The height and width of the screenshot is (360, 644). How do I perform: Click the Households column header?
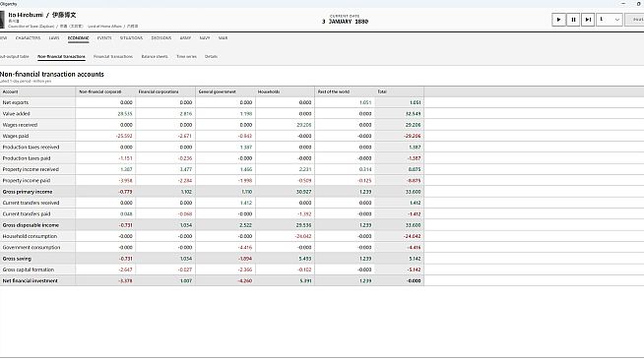[285, 91]
